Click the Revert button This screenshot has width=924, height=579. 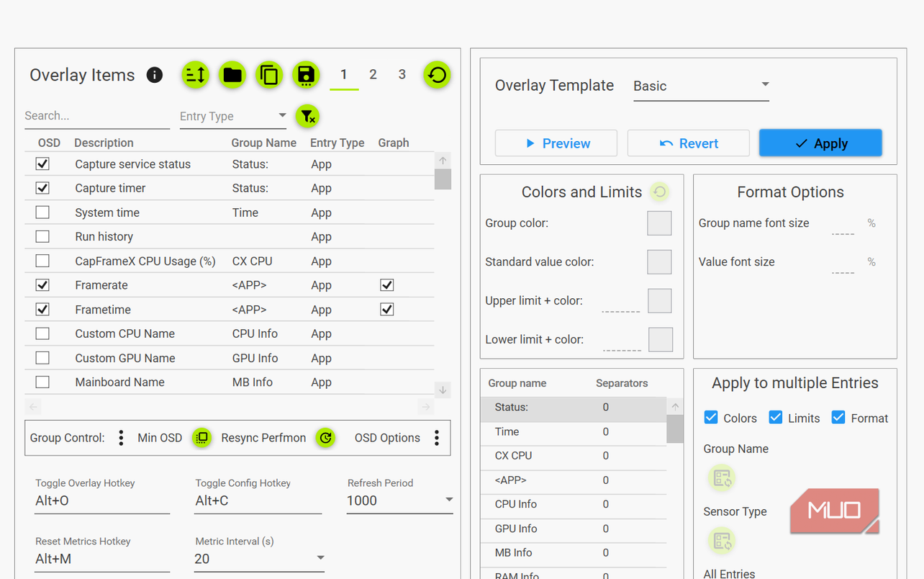click(689, 143)
